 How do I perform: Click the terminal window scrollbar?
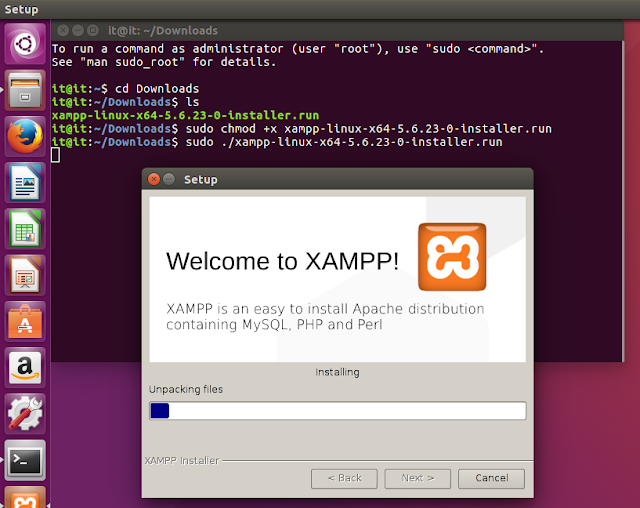(x=622, y=201)
